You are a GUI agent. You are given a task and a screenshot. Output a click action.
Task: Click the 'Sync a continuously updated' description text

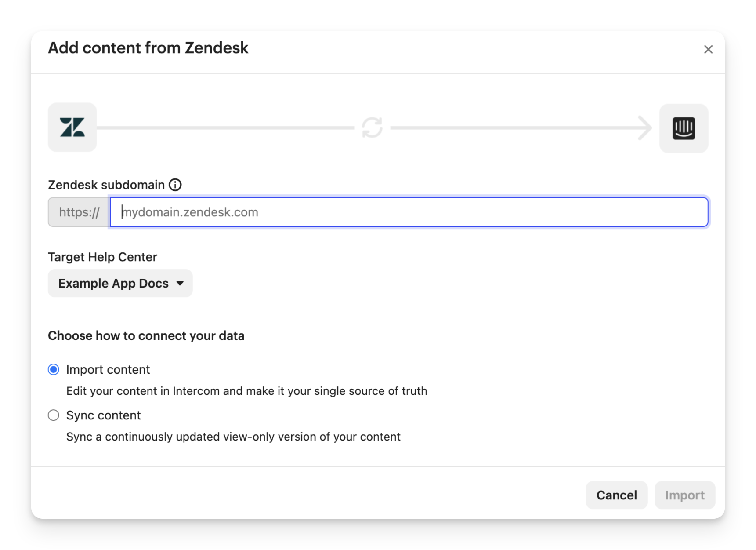click(233, 437)
